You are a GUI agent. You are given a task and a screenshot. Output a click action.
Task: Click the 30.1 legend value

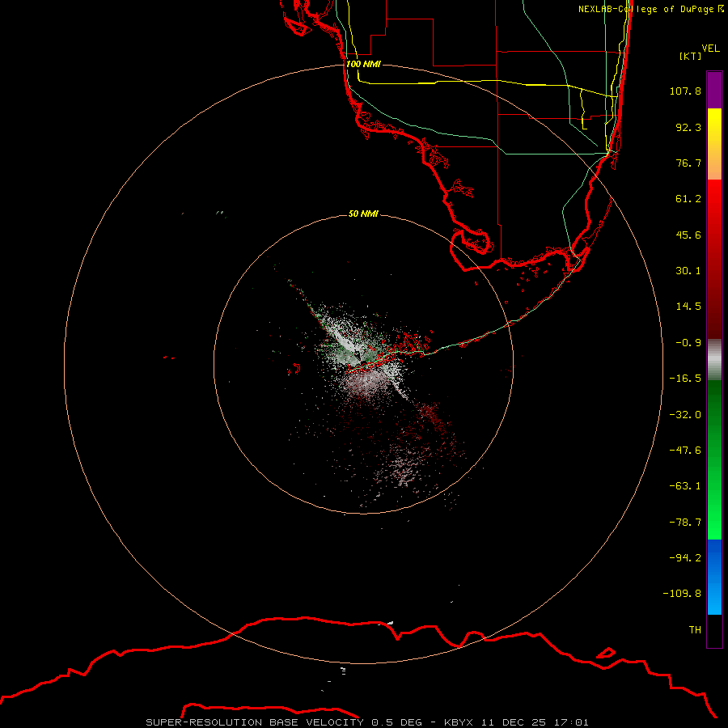point(688,271)
